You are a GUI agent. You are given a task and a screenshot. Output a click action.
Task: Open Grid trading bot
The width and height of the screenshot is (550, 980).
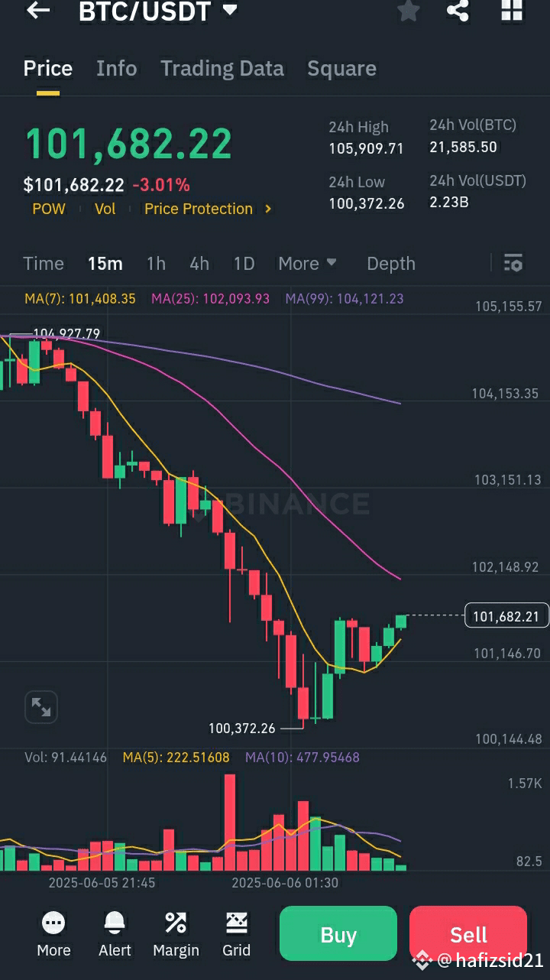(x=237, y=935)
